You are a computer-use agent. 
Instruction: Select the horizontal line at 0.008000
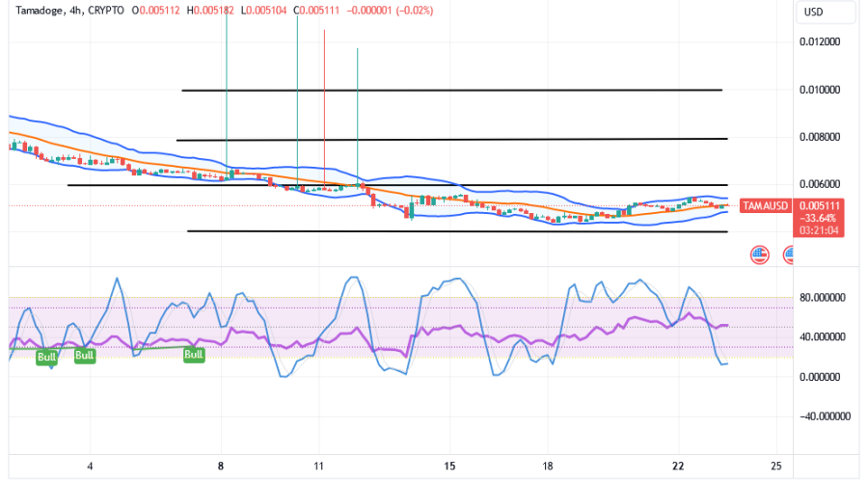(451, 139)
